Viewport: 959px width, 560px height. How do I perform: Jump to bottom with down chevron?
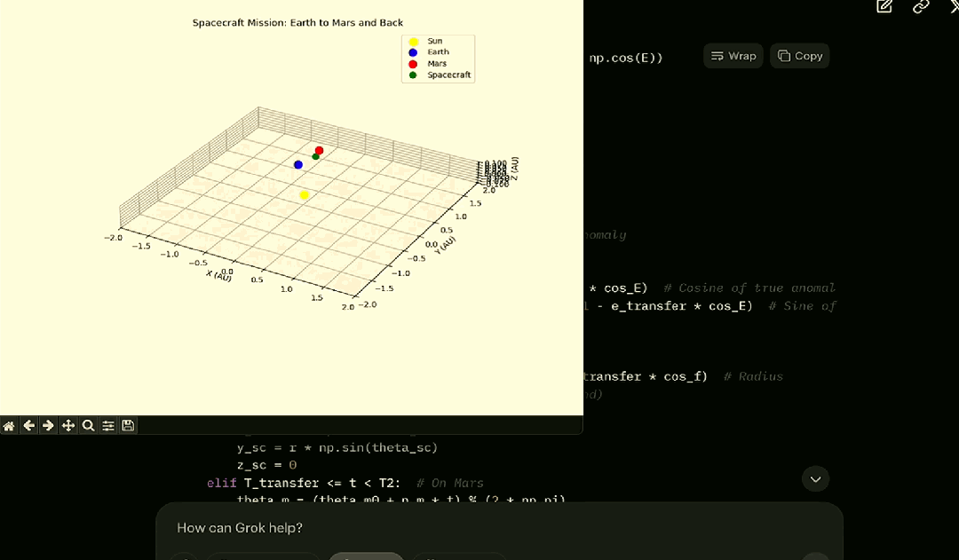[x=815, y=479]
